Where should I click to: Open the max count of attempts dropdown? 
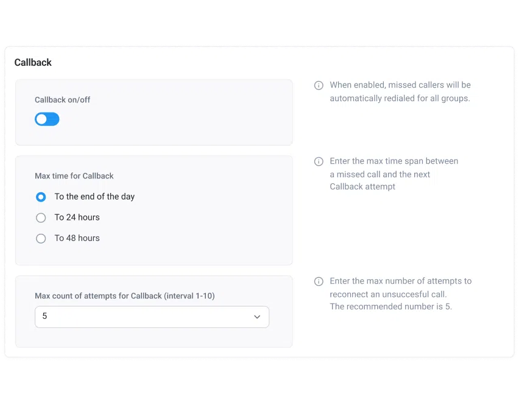[152, 317]
